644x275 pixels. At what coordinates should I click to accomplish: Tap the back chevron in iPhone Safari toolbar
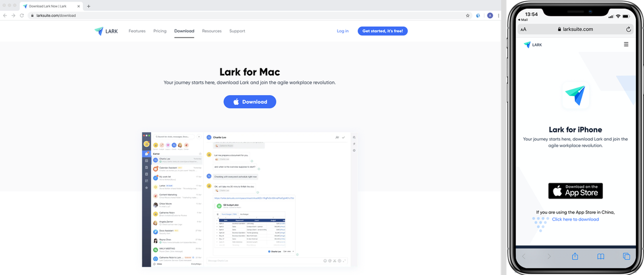point(524,256)
